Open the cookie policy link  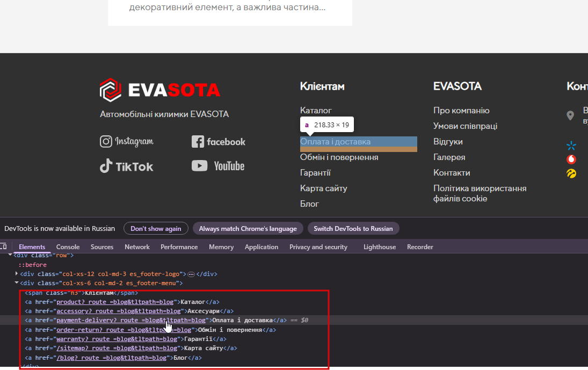tap(480, 193)
